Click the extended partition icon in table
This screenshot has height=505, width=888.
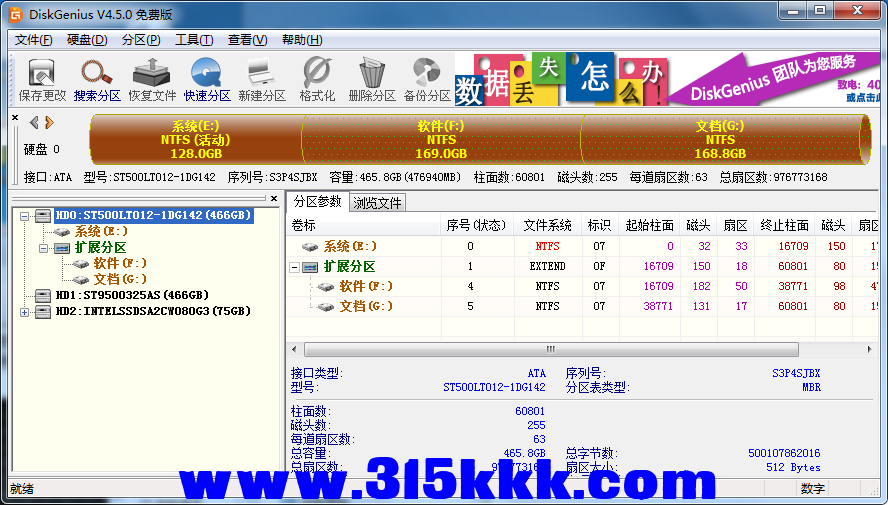(x=310, y=267)
